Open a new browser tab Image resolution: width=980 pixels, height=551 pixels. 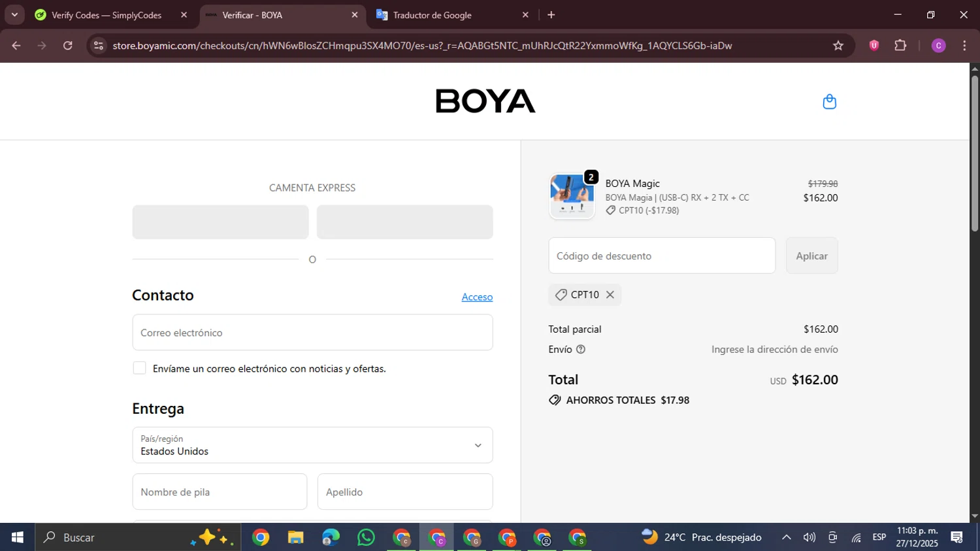click(x=551, y=15)
